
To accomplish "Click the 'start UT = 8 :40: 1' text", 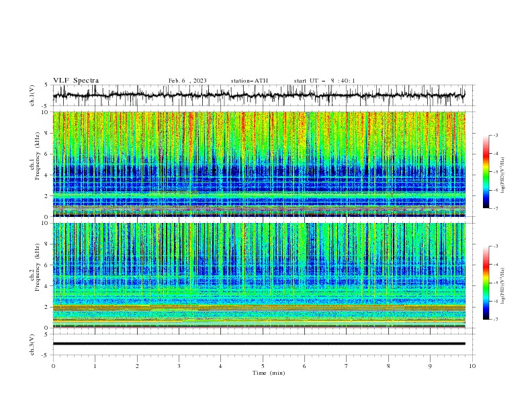I will (324, 81).
